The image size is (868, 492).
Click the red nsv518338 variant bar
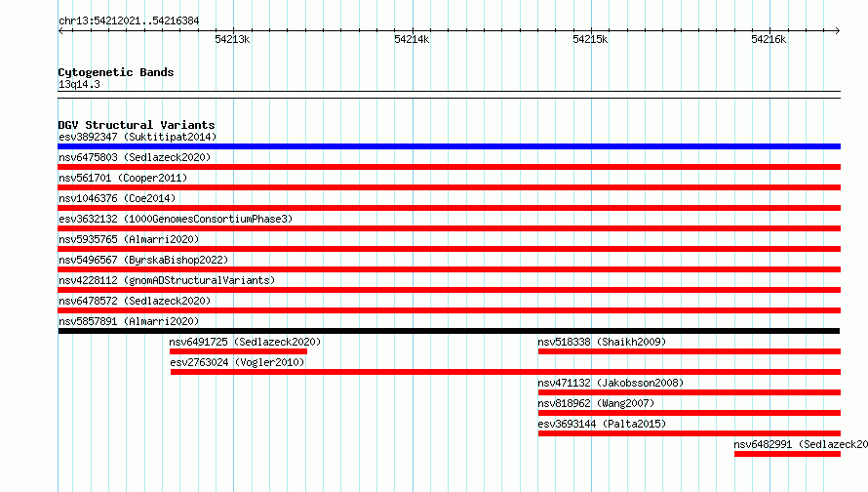690,351
